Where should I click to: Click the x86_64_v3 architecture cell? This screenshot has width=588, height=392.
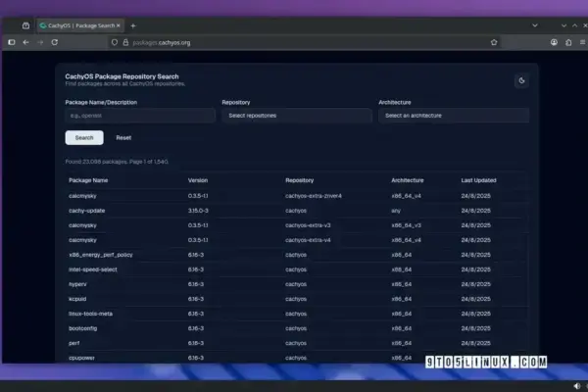tap(406, 225)
